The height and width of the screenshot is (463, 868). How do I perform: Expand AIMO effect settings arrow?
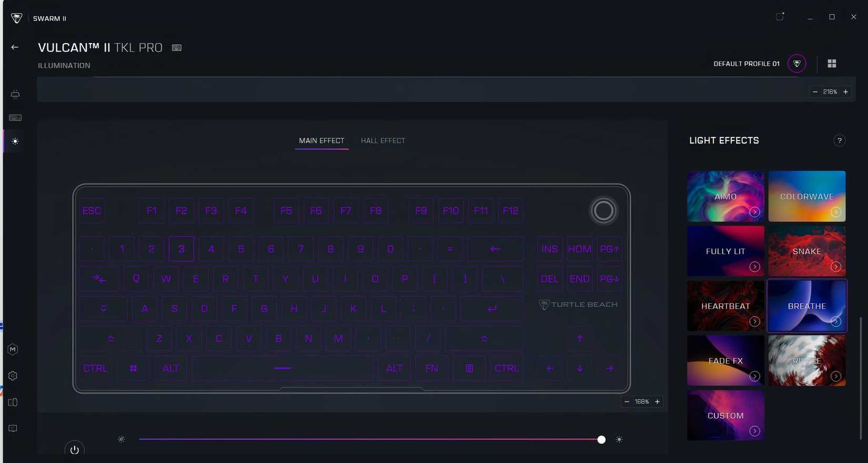(755, 212)
